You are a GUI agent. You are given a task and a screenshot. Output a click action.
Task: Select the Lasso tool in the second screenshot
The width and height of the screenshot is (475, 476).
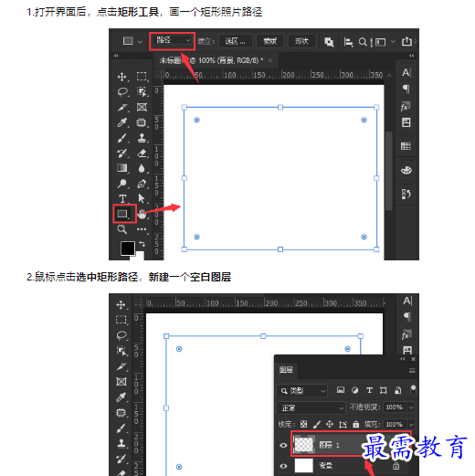point(121,335)
